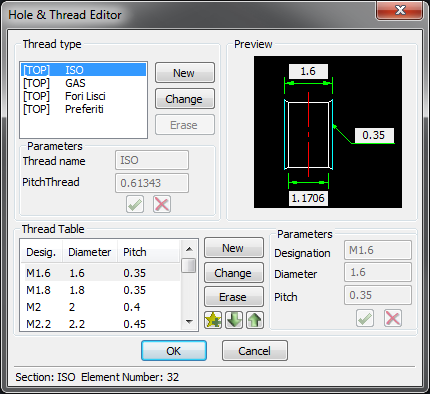Select the [TOP] Preferiti thread type
Screen dimensions: 430x394
pyautogui.click(x=84, y=109)
